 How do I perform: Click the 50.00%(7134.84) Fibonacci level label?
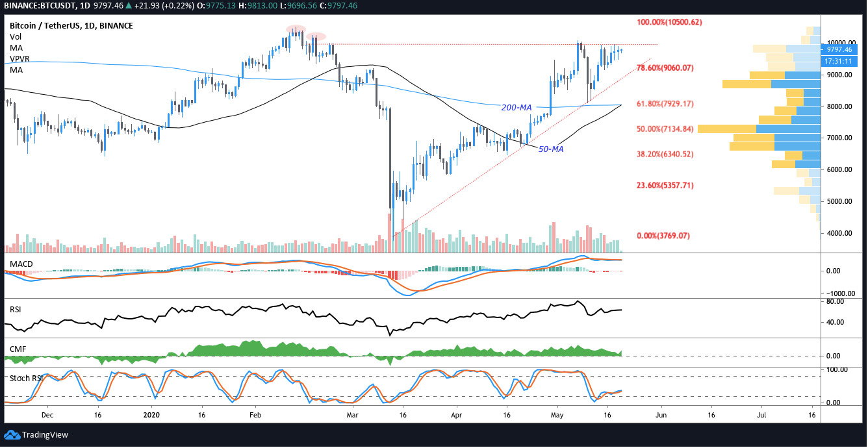tap(665, 129)
